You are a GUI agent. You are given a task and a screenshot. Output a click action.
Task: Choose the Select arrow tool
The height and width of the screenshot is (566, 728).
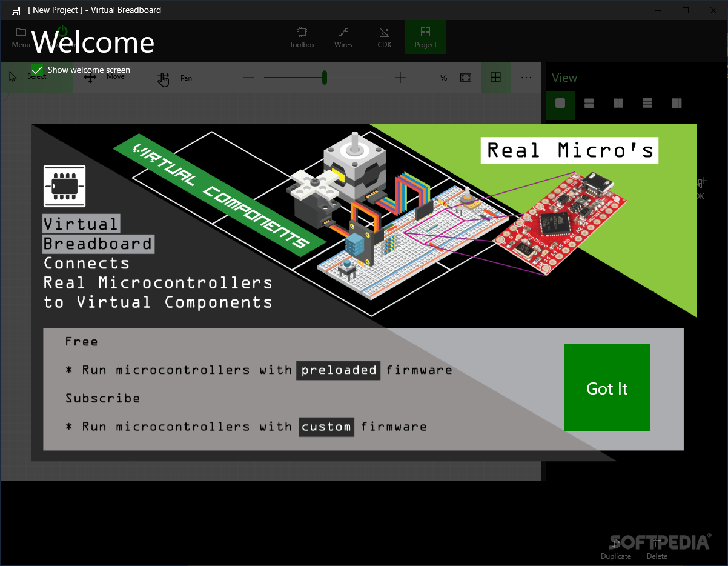click(x=36, y=78)
